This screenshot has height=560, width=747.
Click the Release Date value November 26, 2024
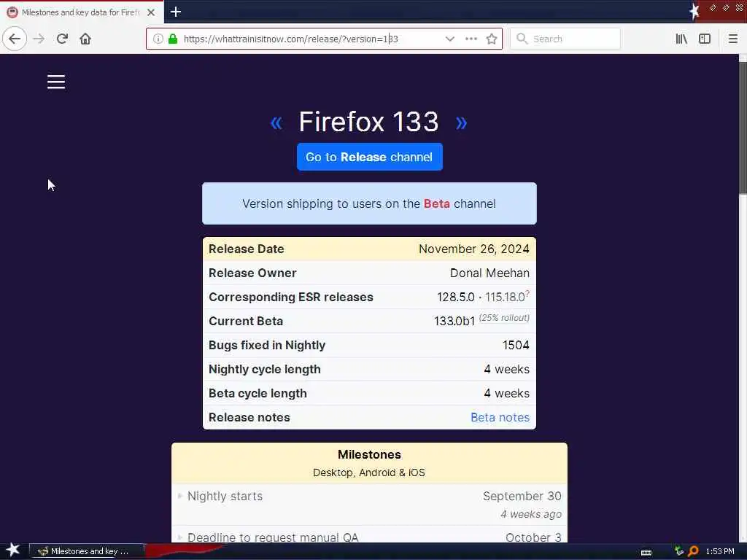click(x=473, y=249)
